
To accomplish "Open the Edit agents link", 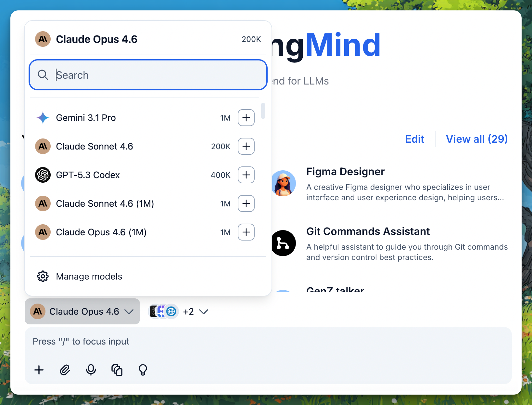I will (x=414, y=139).
